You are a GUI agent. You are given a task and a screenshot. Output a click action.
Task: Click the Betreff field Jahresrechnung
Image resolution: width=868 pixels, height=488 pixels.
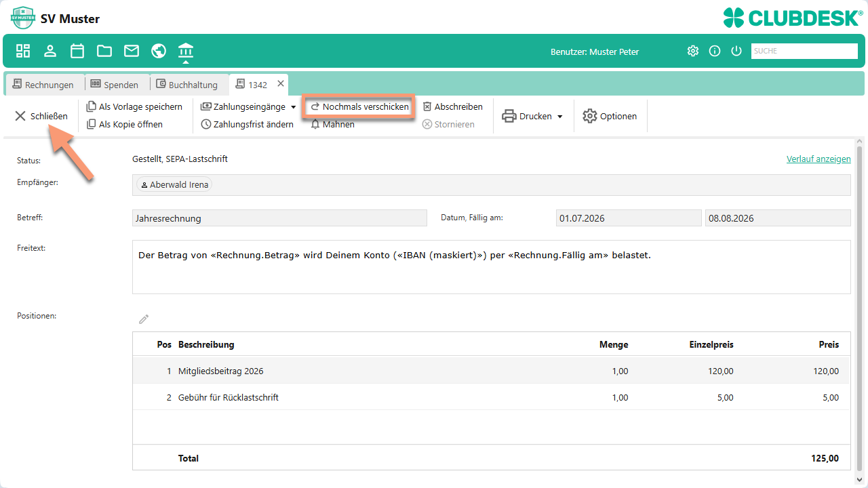[279, 218]
